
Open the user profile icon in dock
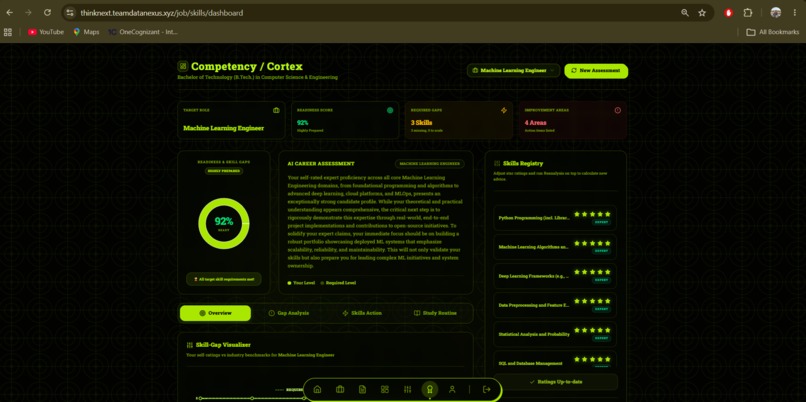point(452,389)
